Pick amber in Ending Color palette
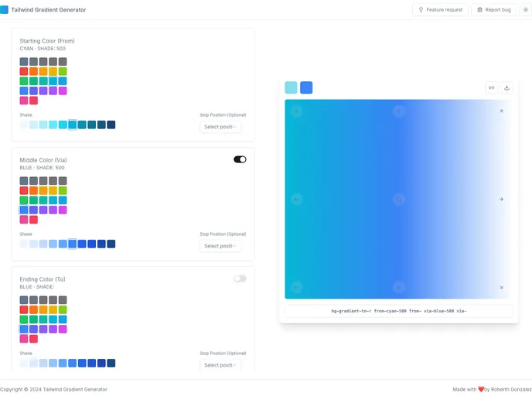The width and height of the screenshot is (532, 396). pyautogui.click(x=43, y=309)
